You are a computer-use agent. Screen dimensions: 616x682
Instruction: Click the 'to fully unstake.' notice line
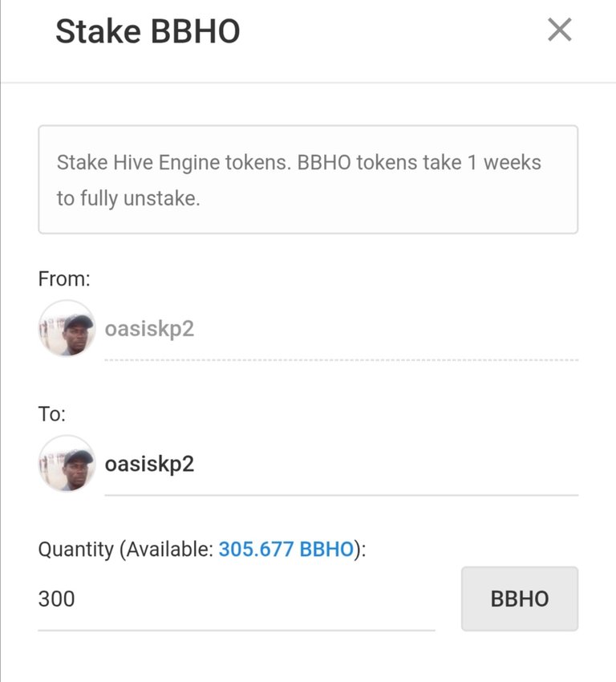click(x=128, y=198)
